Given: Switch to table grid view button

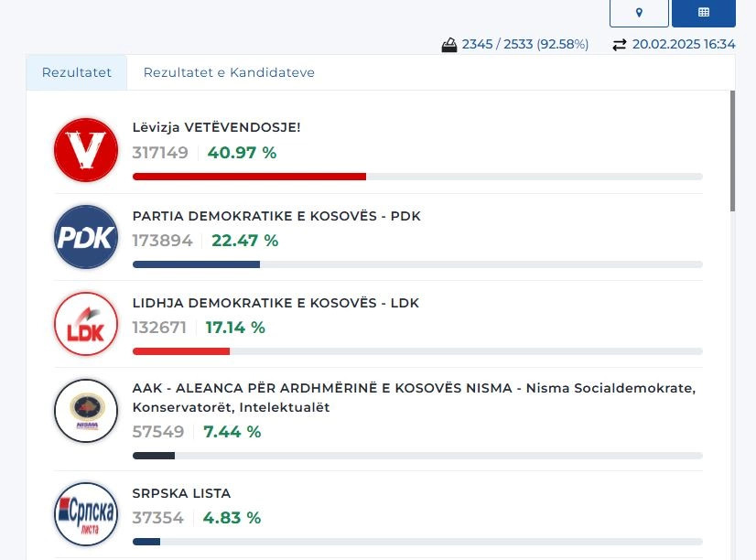Looking at the screenshot, I should coord(704,13).
